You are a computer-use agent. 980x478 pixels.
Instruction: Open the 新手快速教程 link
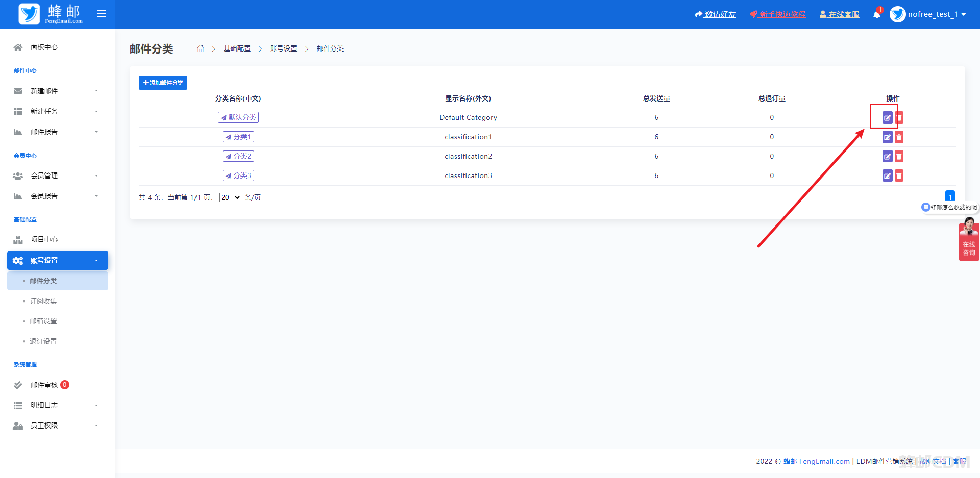778,14
